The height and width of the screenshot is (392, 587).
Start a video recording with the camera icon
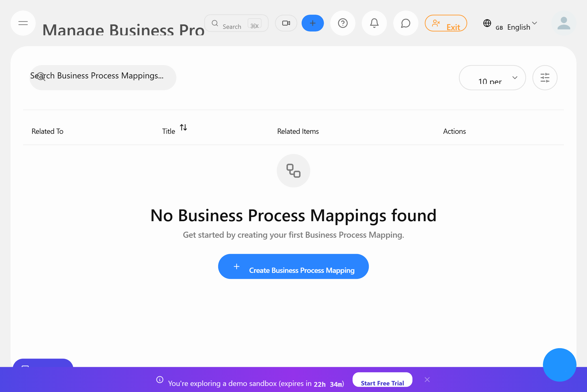pos(286,23)
